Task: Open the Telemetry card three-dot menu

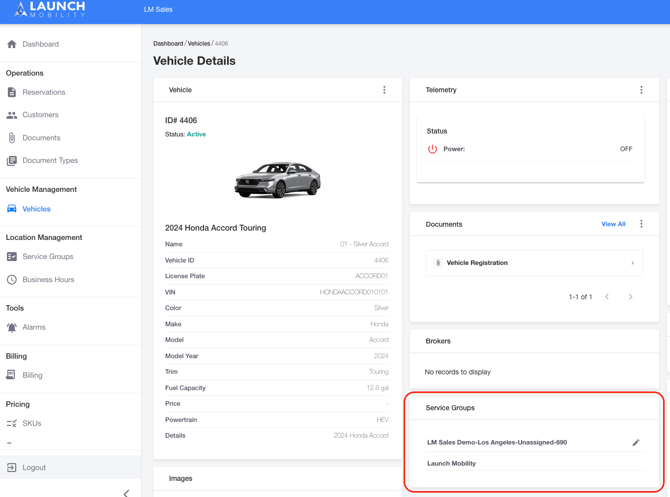Action: coord(641,90)
